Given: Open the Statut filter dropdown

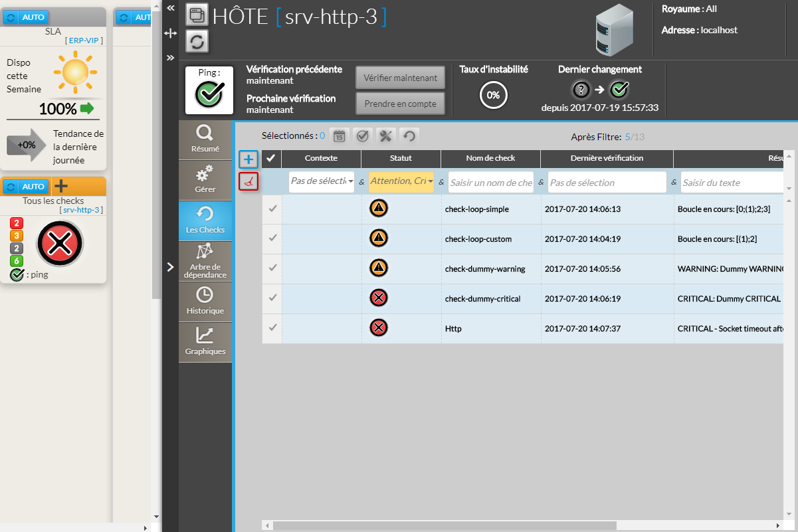Looking at the screenshot, I should pos(401,182).
